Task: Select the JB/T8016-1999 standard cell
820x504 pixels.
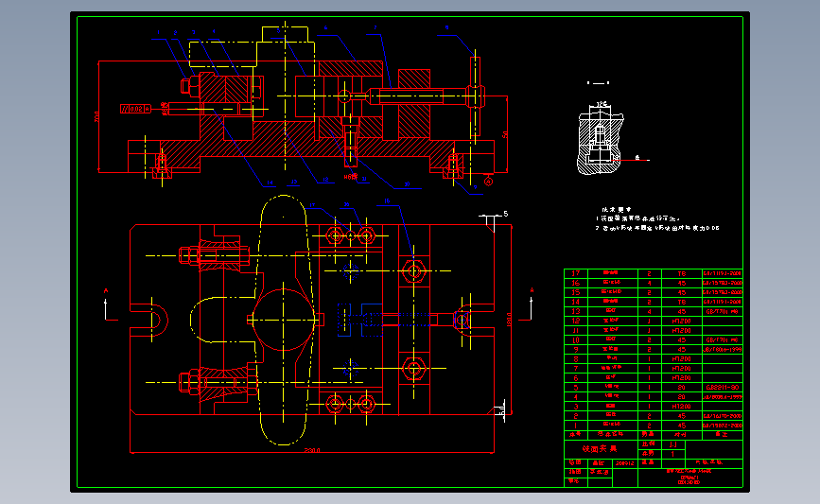Action: click(723, 349)
